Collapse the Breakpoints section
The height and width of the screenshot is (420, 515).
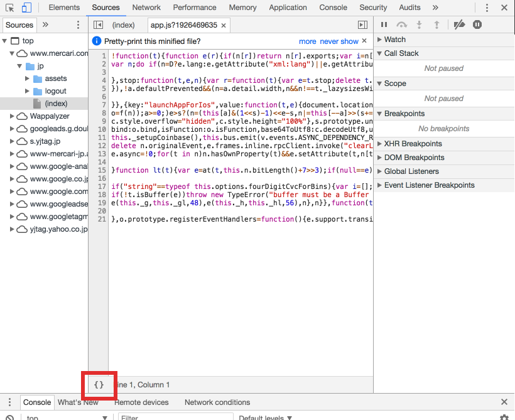[x=379, y=114]
